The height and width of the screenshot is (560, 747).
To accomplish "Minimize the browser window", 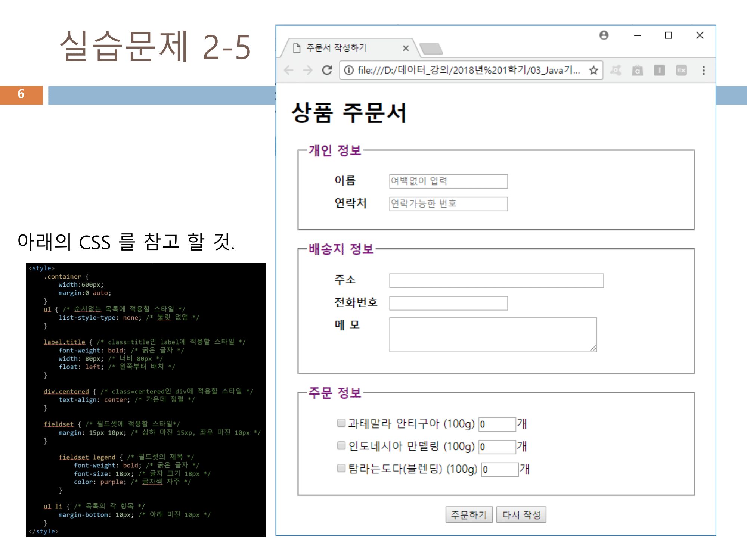I will point(638,35).
